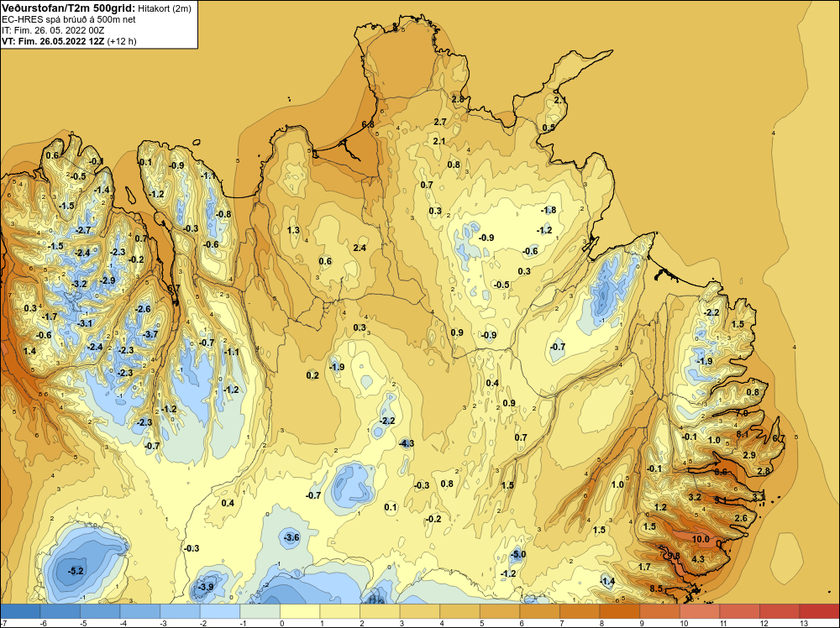
Task: Click the 6.8 temperature value near the north coast
Action: tap(368, 124)
